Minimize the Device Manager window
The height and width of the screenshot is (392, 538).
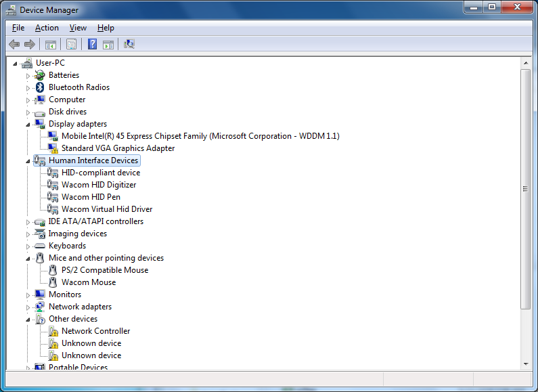474,7
